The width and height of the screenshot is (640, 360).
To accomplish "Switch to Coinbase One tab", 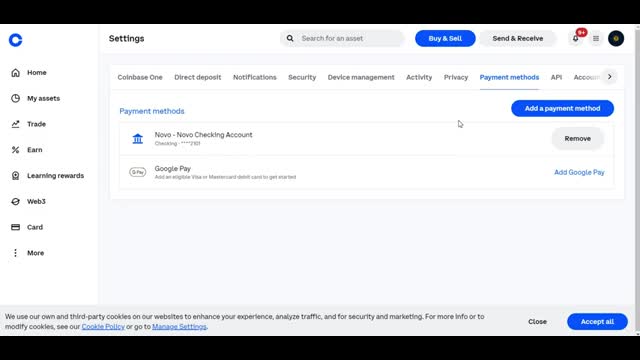I will pyautogui.click(x=140, y=77).
